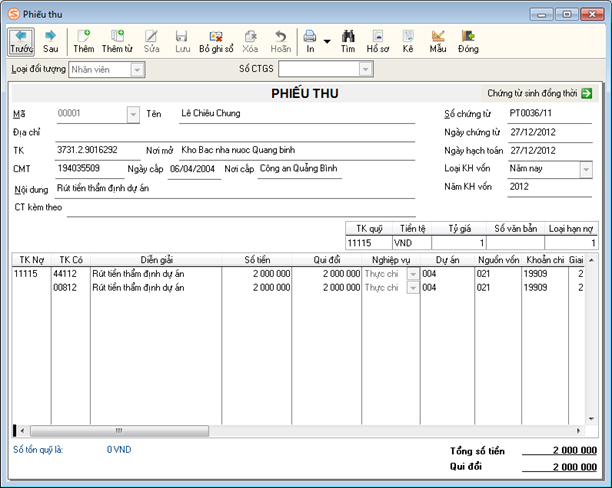This screenshot has height=488, width=612.
Task: Click the Nguồn vốn column header
Action: (498, 260)
